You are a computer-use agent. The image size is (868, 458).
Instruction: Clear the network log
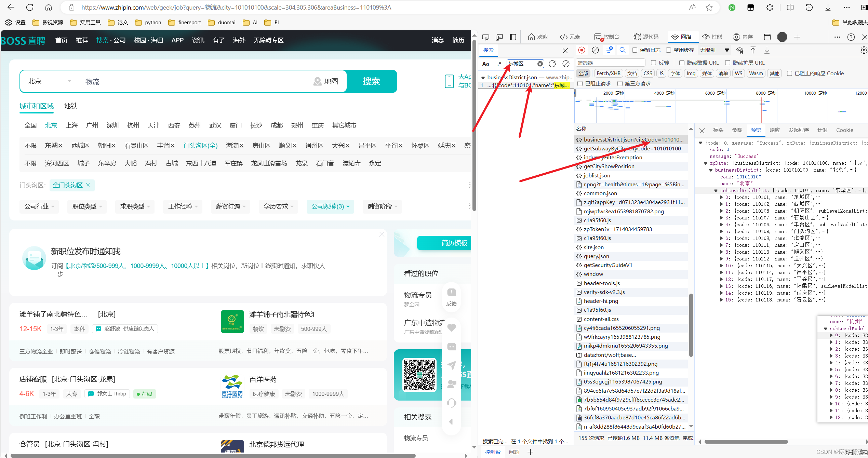pos(595,50)
